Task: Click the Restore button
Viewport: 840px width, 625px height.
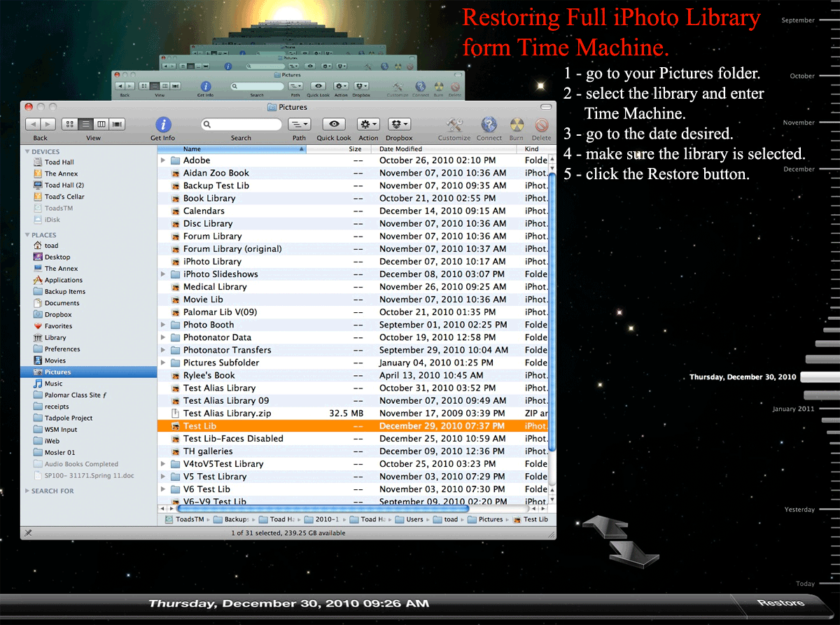Action: click(780, 603)
